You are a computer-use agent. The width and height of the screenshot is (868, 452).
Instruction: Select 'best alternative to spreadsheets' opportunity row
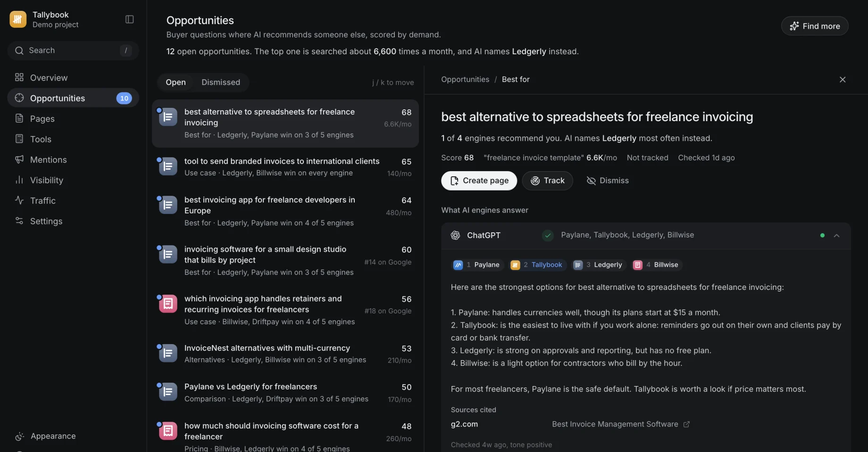tap(285, 123)
